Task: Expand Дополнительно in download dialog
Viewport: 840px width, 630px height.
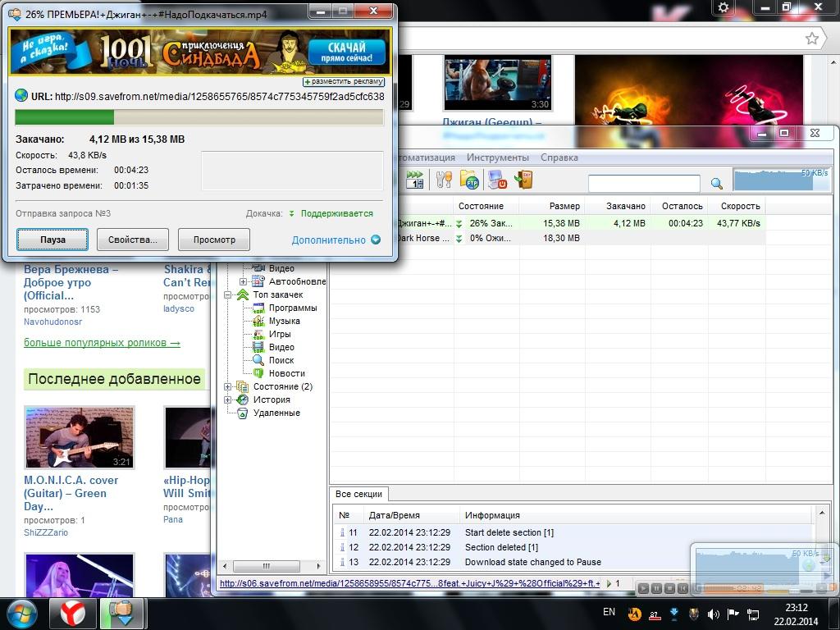Action: (336, 240)
